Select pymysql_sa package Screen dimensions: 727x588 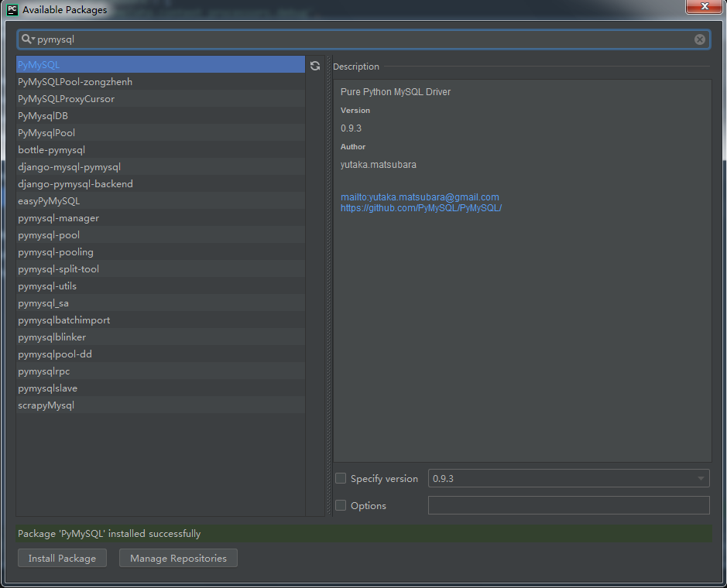click(x=160, y=303)
